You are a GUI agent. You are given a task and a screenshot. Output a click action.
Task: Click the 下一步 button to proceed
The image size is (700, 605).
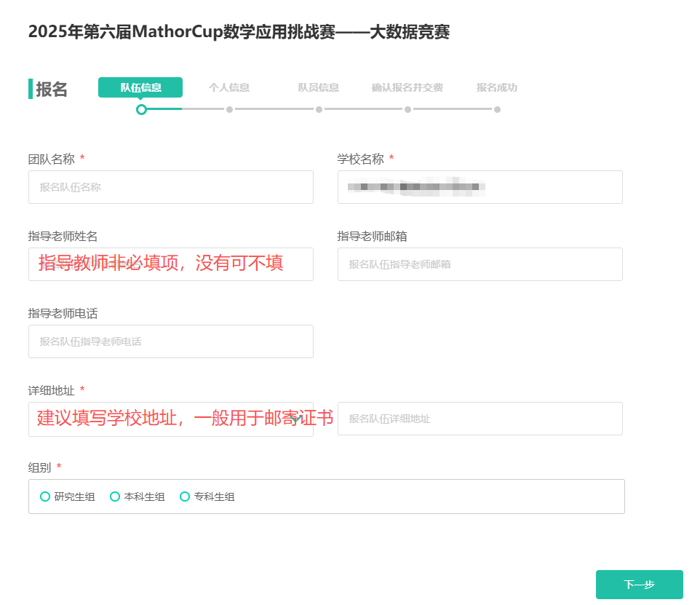pyautogui.click(x=639, y=585)
